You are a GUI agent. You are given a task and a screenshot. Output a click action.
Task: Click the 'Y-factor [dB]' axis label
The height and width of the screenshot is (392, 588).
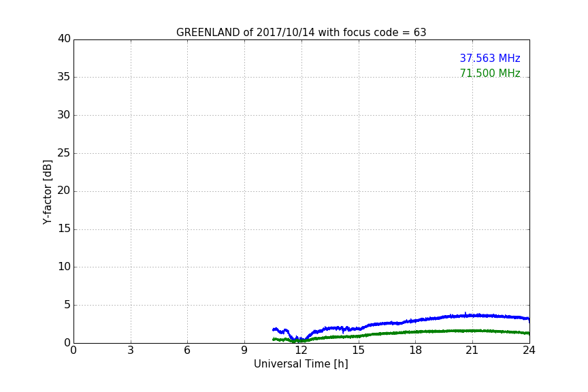click(48, 192)
